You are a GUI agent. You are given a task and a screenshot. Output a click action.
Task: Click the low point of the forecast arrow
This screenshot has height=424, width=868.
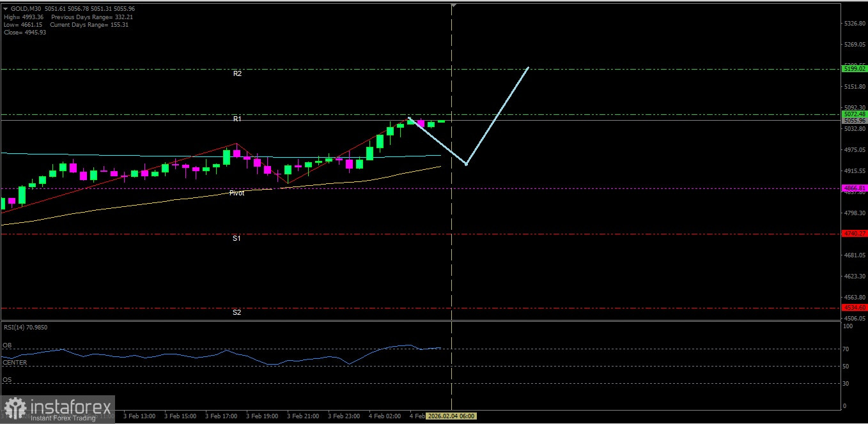click(466, 164)
